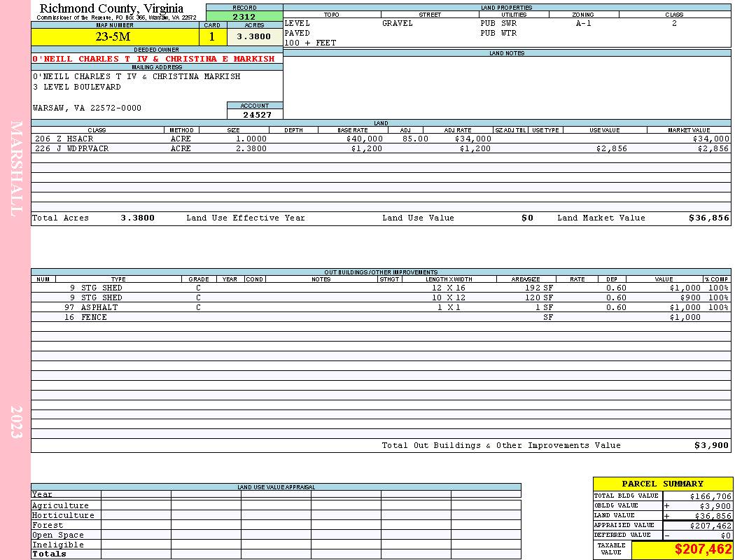The image size is (735, 560).
Task: Select the account number 24527
Action: pos(257,114)
